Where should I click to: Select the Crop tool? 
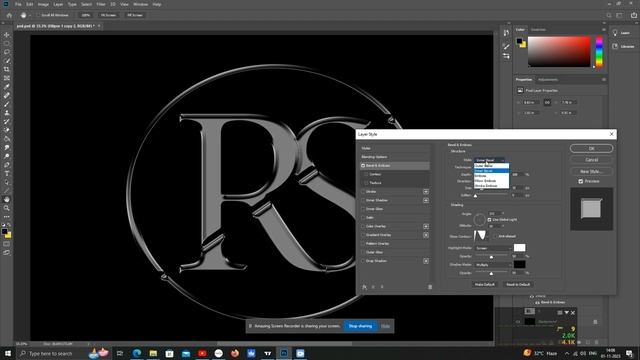(7, 69)
